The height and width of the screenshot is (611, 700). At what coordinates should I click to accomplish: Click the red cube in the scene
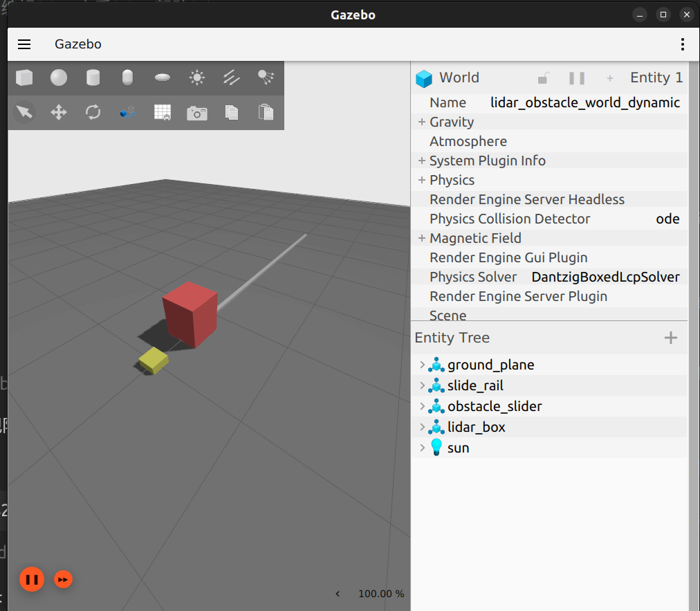click(191, 314)
